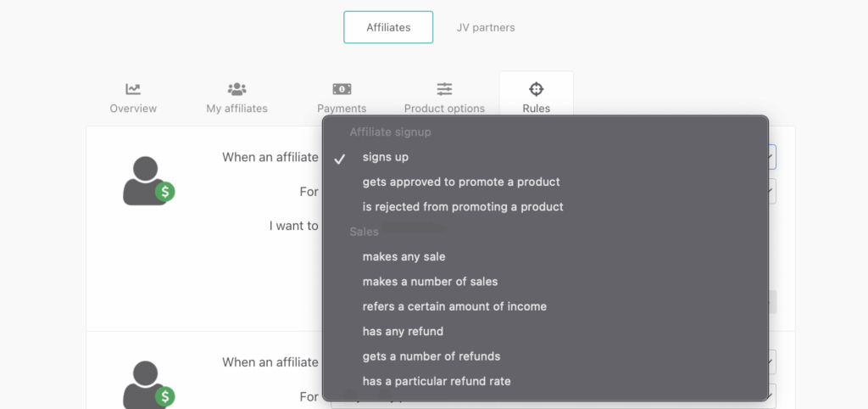Click the Overview chart icon
868x409 pixels.
(x=133, y=89)
